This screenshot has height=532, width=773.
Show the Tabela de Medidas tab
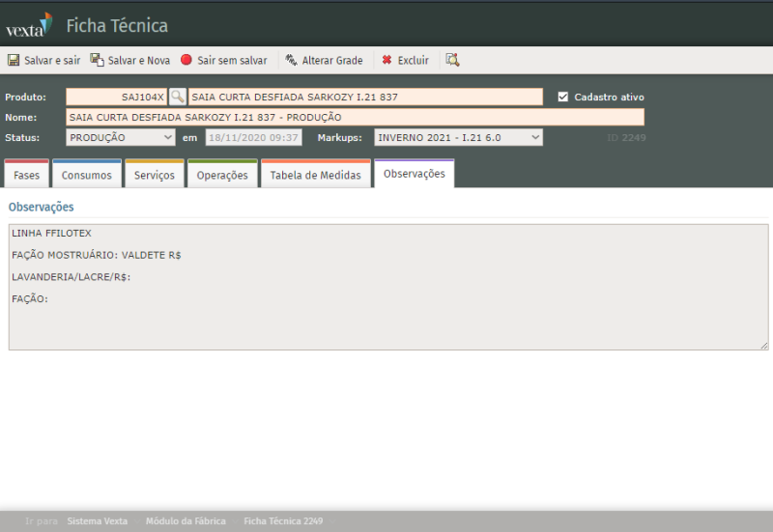click(315, 175)
